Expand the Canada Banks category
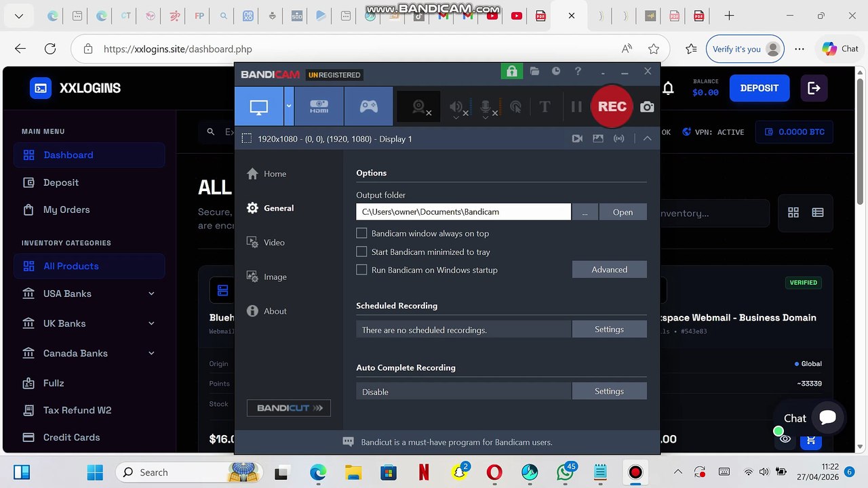868x488 pixels. 90,353
